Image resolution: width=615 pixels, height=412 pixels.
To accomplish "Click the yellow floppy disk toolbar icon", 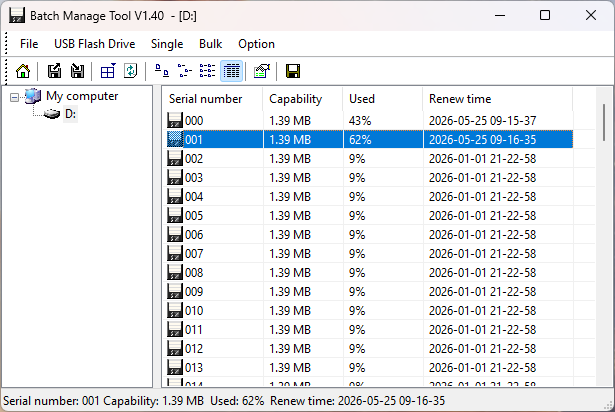I will (x=293, y=71).
